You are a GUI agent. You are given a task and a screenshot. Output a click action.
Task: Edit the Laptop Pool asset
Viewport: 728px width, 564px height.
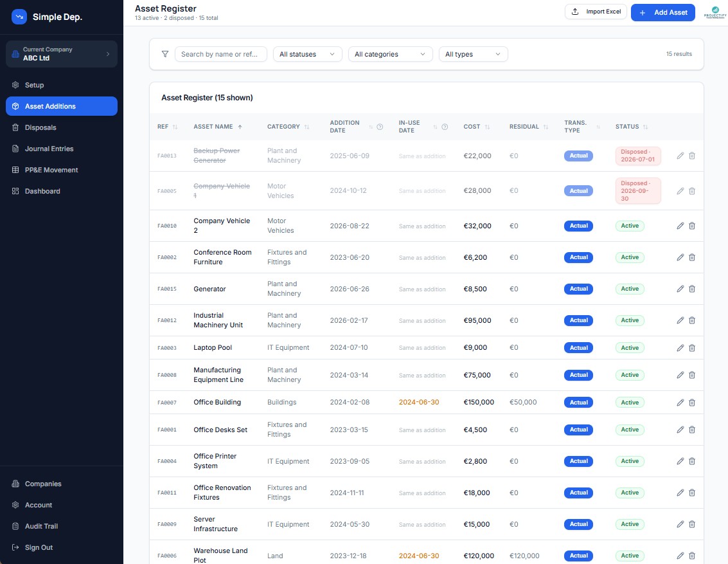pyautogui.click(x=680, y=348)
